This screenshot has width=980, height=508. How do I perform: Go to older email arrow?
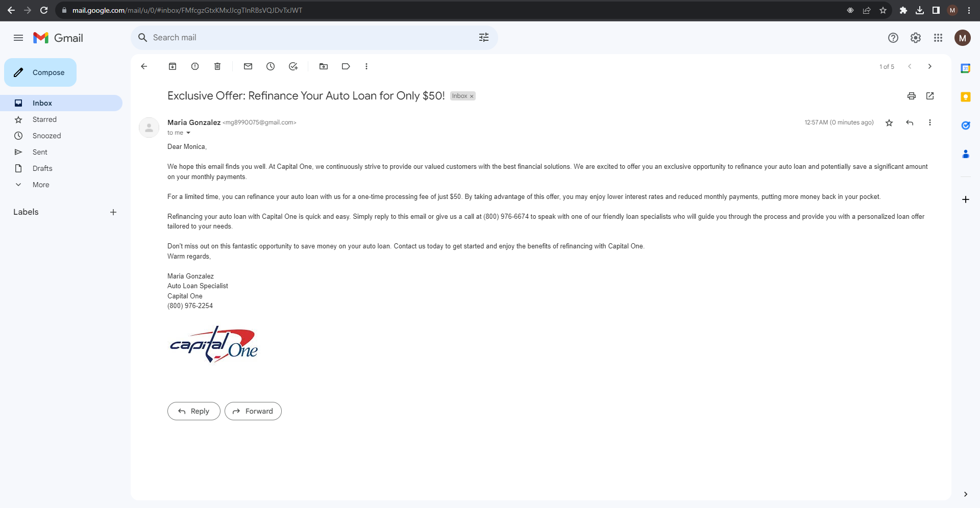[930, 66]
